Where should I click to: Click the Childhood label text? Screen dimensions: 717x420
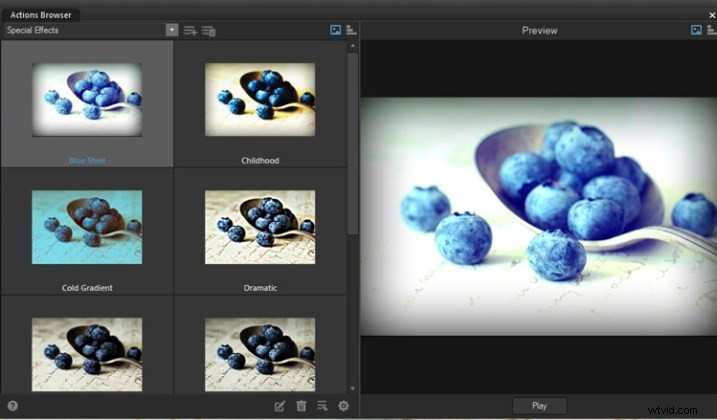[260, 161]
